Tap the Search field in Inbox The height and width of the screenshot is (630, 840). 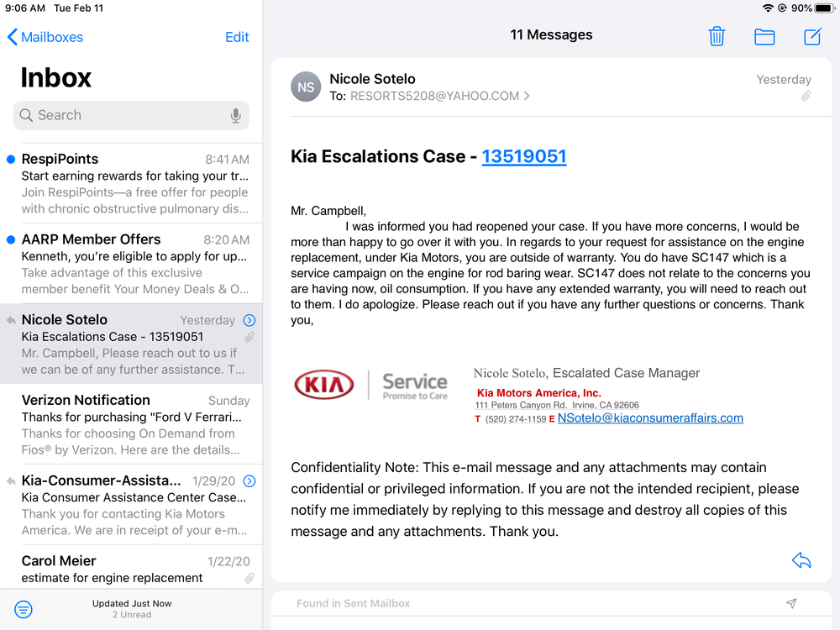(x=126, y=116)
